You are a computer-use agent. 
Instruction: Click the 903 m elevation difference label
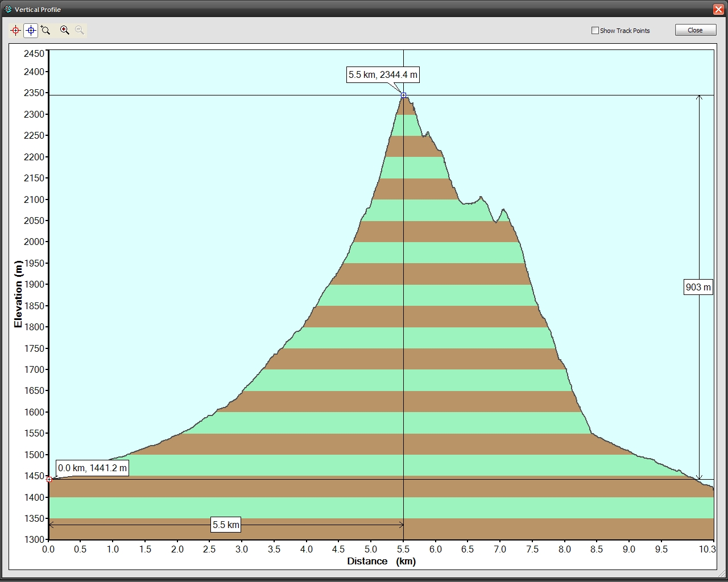(x=698, y=287)
